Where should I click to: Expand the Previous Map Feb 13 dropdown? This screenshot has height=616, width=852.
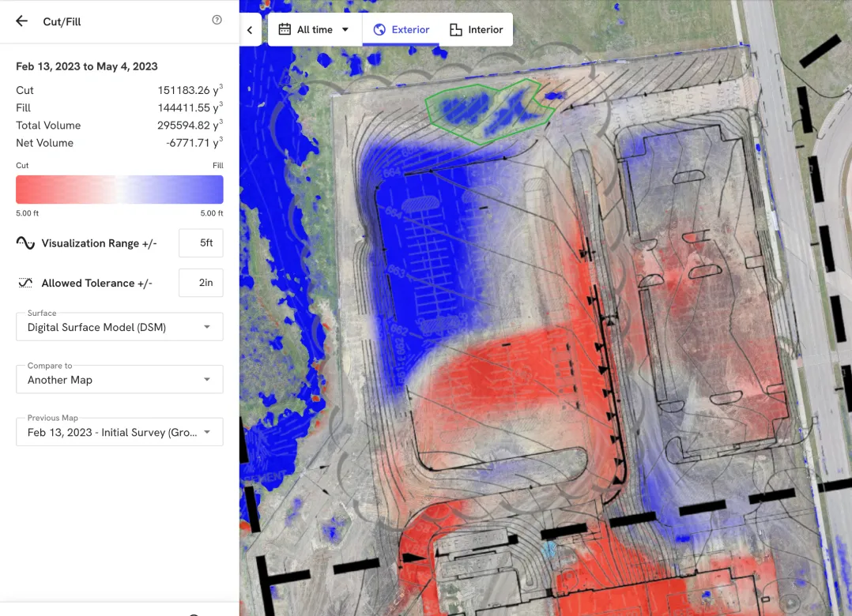pos(119,432)
